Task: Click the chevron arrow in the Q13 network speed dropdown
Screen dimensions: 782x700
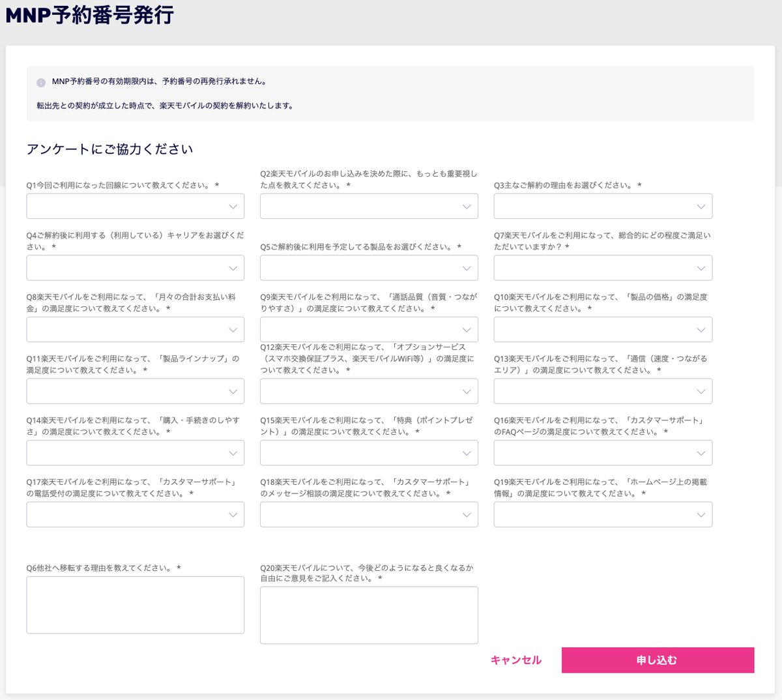Action: tap(701, 392)
